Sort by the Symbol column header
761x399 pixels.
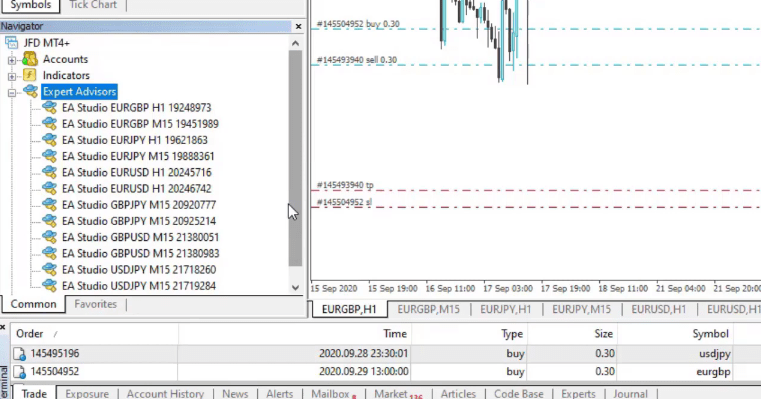(x=675, y=333)
